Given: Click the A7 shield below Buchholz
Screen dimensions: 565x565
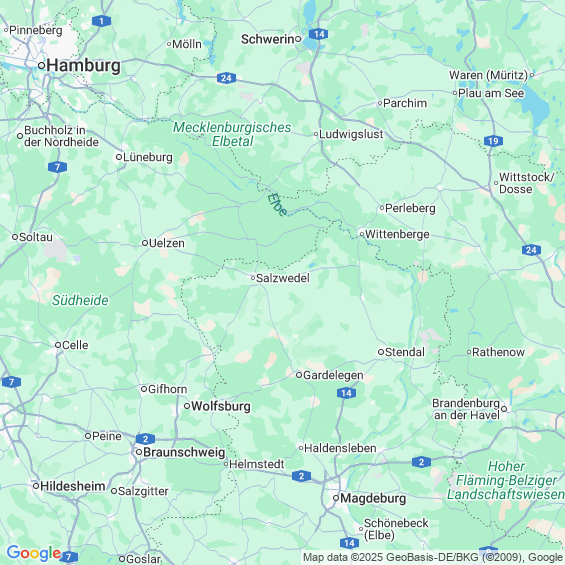Looking at the screenshot, I should (x=57, y=167).
